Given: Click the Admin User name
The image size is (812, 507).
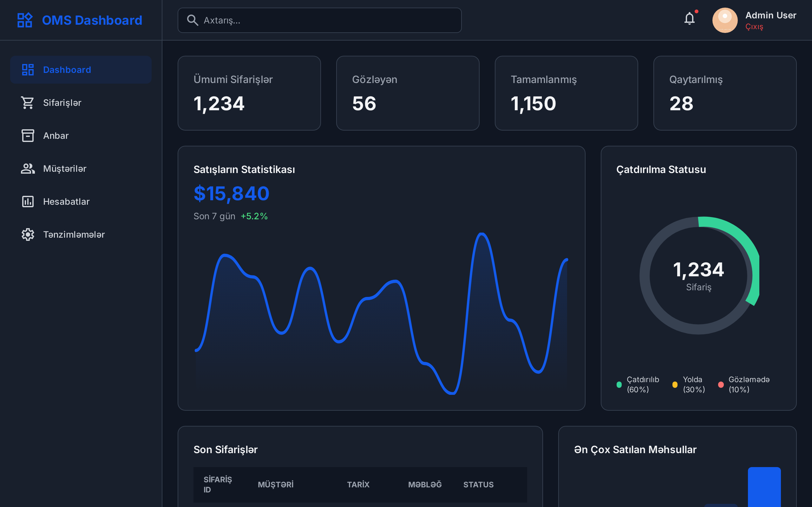Looking at the screenshot, I should pyautogui.click(x=770, y=15).
